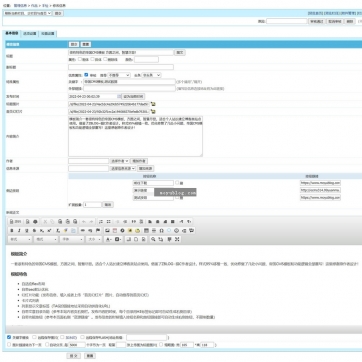Viewport: 362px width, 362px height.
Task: Click the Maximize editor icon
Action: pos(177,239)
